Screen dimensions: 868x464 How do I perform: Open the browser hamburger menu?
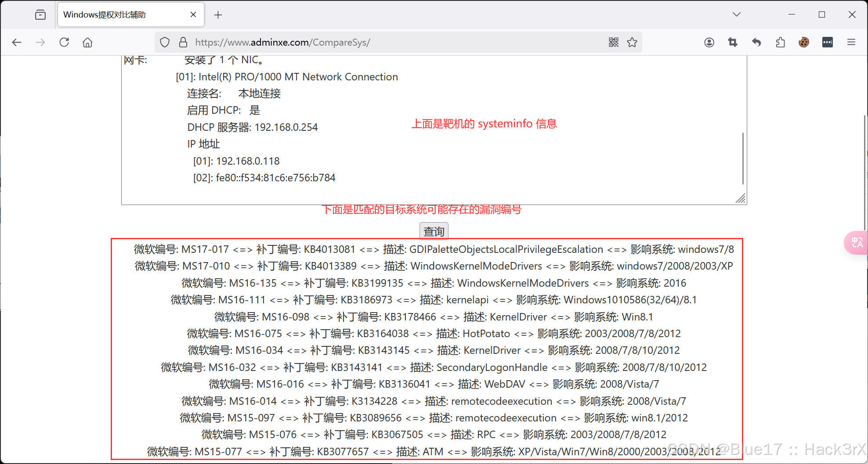click(x=851, y=42)
